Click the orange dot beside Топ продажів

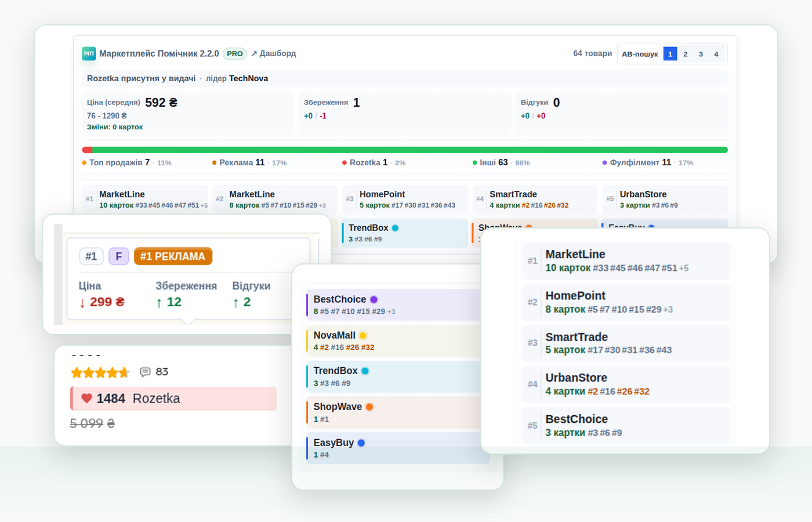coord(85,163)
